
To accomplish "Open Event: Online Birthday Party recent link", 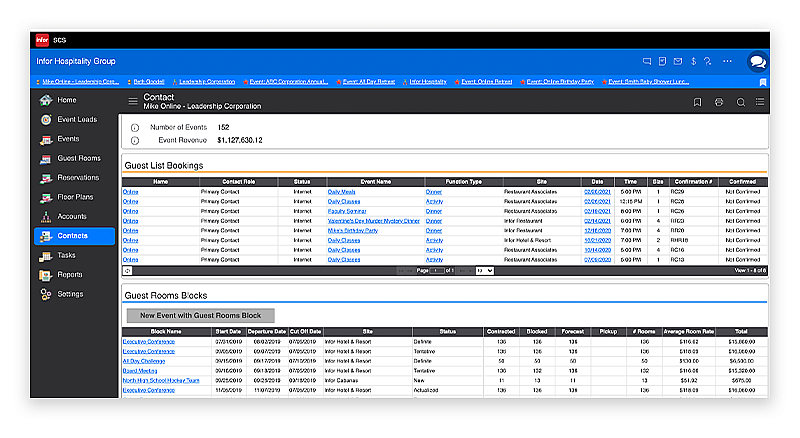I will (560, 82).
